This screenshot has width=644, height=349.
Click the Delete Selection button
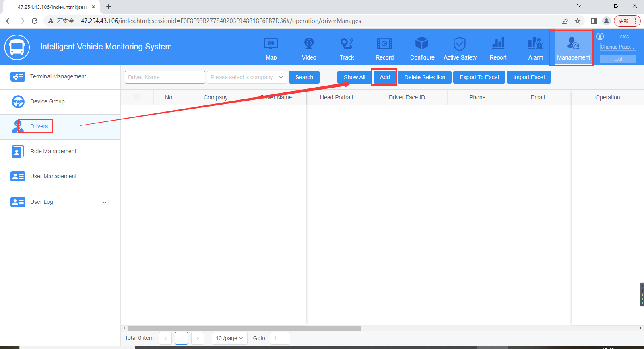425,77
